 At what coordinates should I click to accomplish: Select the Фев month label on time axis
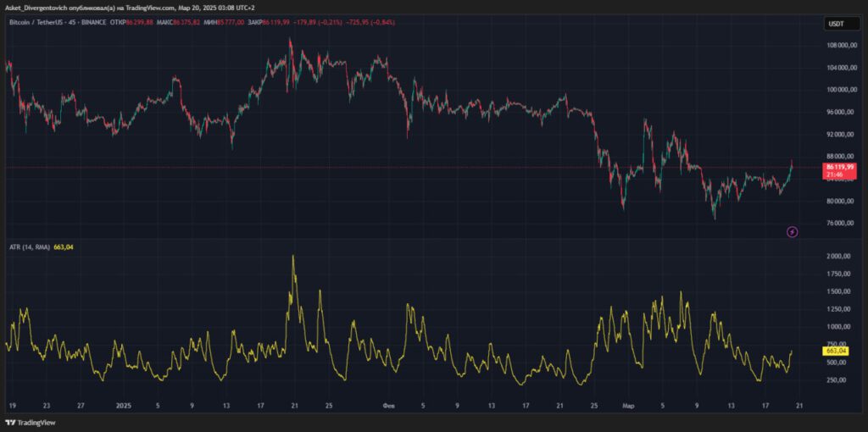pos(389,405)
